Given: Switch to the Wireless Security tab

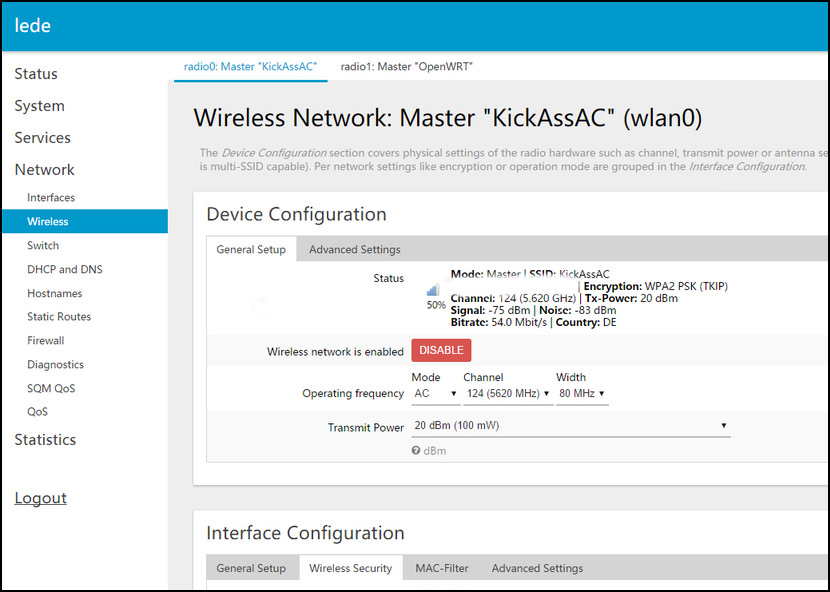Looking at the screenshot, I should (350, 567).
